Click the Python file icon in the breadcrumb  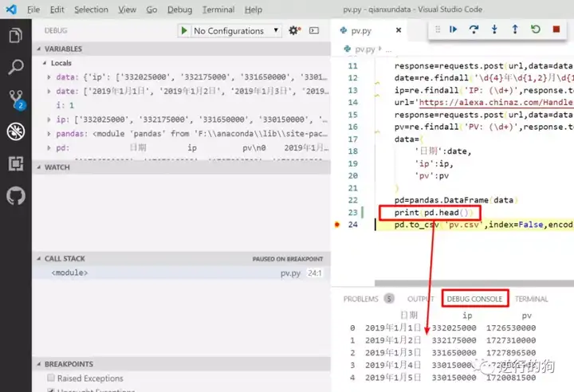(x=347, y=49)
